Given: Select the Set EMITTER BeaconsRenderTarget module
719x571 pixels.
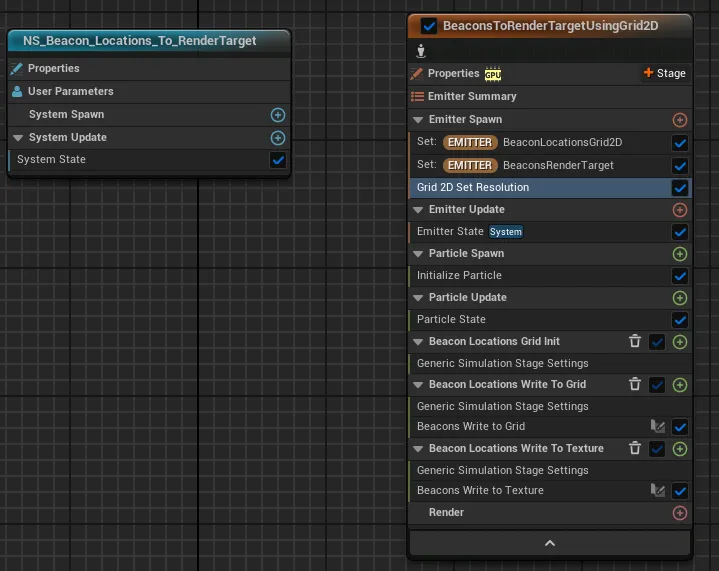Looking at the screenshot, I should [550, 165].
